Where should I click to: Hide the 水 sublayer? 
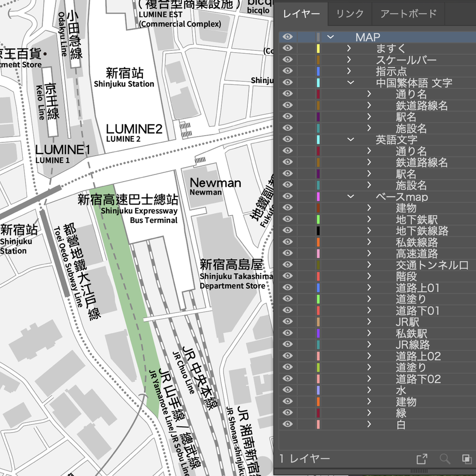tap(288, 390)
